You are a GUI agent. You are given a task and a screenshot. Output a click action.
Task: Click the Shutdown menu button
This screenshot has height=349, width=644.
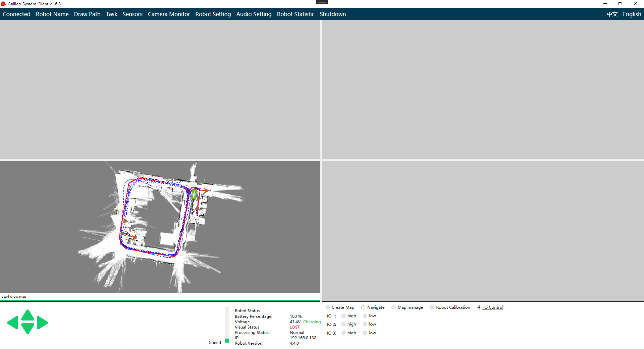point(332,14)
